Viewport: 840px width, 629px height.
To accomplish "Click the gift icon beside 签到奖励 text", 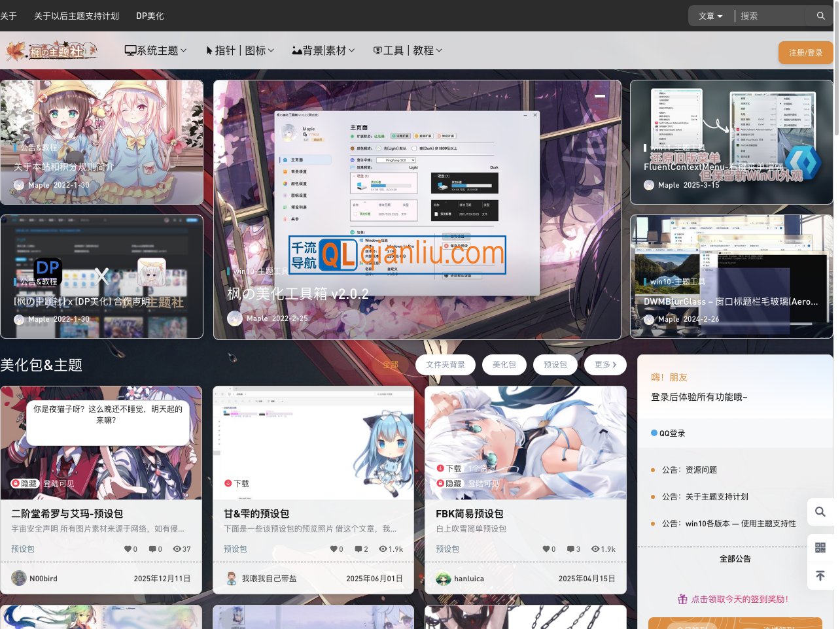I will coord(682,599).
